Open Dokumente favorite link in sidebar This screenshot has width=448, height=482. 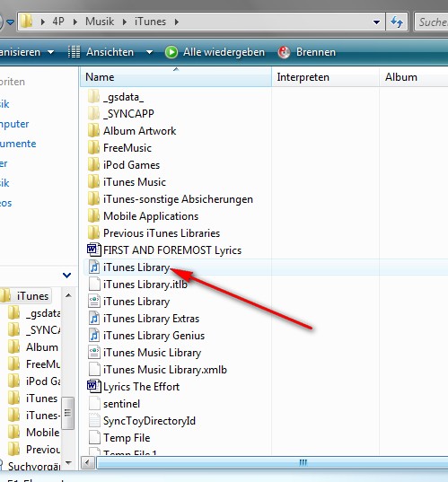(x=18, y=144)
